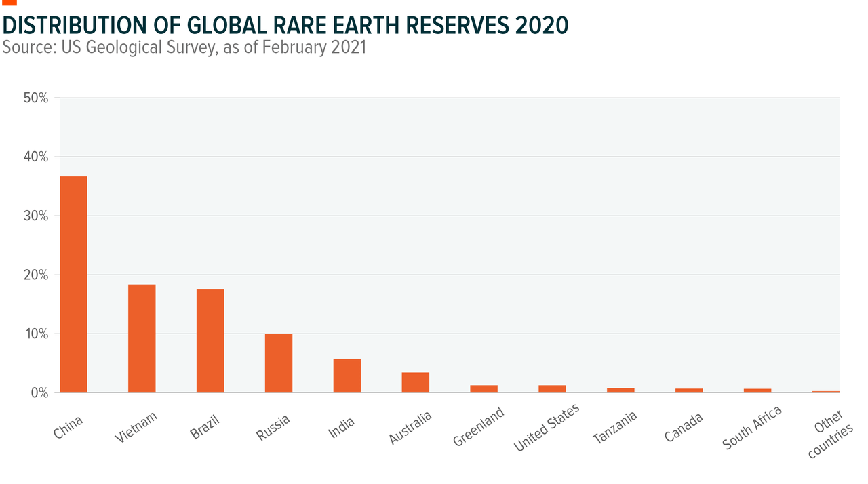Screen dimensions: 868x484
Task: Click the Vietnam axis label
Action: pos(136,426)
